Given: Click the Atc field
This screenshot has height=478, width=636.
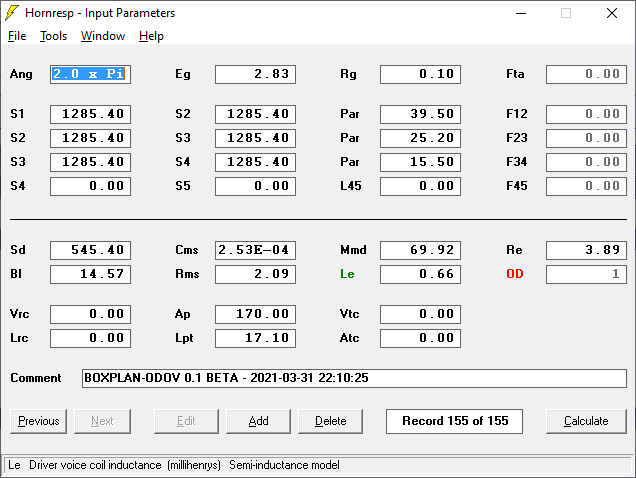Looking at the screenshot, I should 420,338.
